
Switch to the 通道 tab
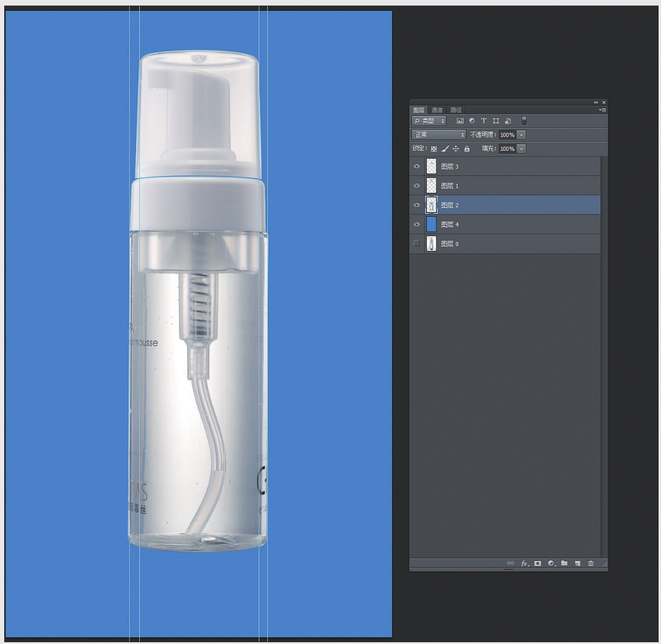coord(437,110)
